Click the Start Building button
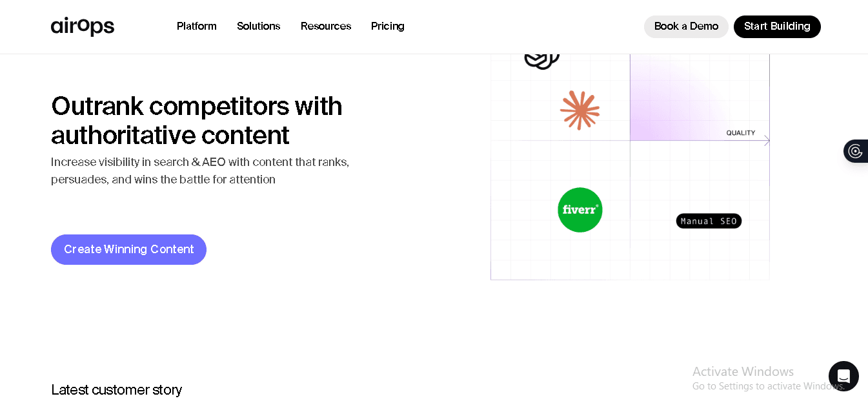This screenshot has height=403, width=868. 777,26
